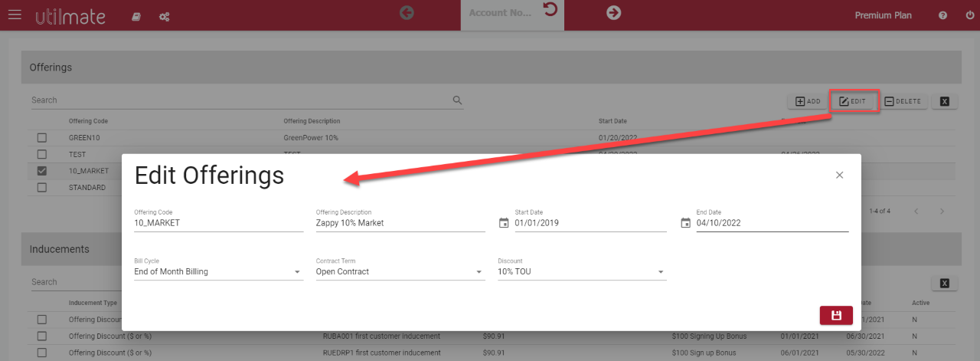Click the book documentation icon
This screenshot has height=361, width=980.
pos(136,16)
